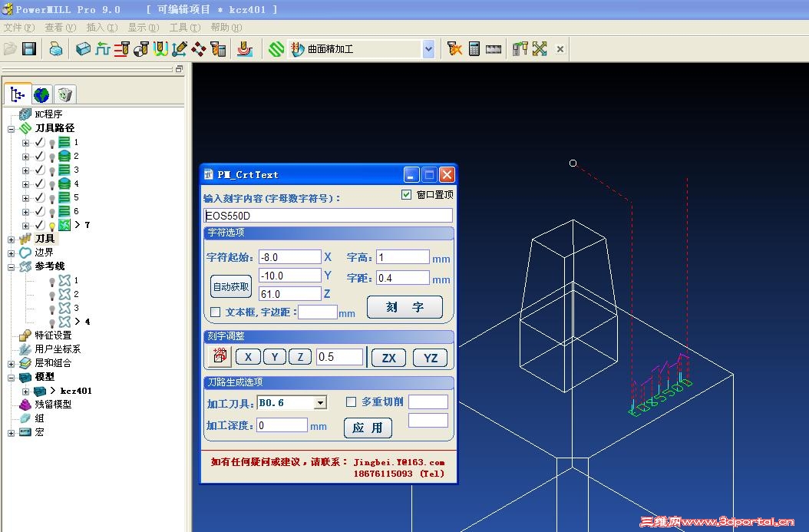Click the workplane pencil icon
Image resolution: width=809 pixels, height=532 pixels.
[180, 49]
